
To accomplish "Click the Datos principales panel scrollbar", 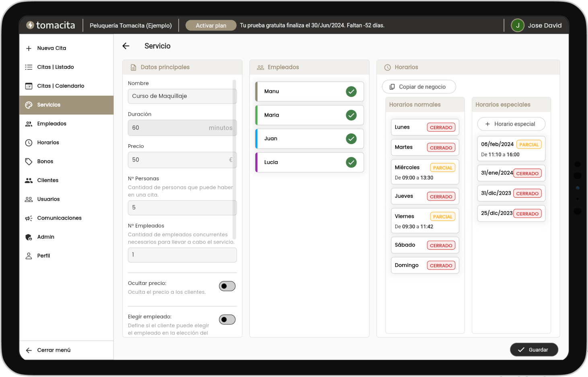I will click(x=234, y=160).
